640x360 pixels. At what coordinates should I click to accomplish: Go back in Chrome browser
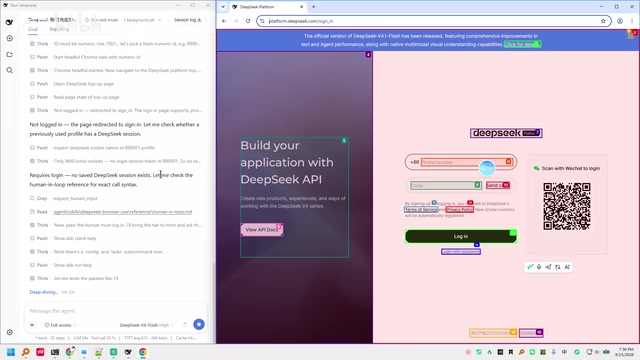tap(224, 21)
